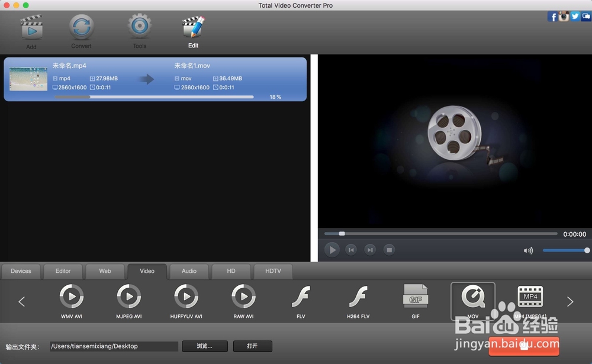Click the 27.98MB source size text

[x=107, y=79]
